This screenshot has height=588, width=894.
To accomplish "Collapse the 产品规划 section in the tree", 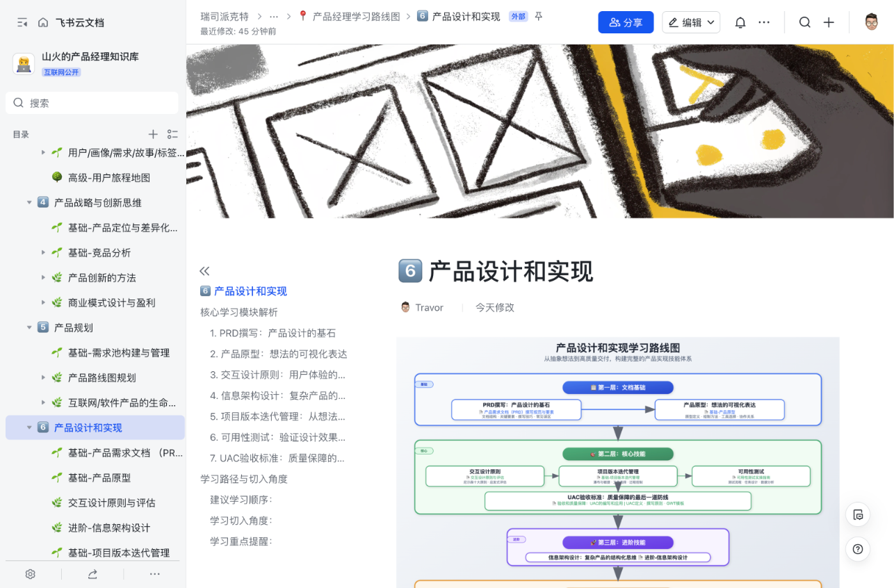I will coord(29,327).
